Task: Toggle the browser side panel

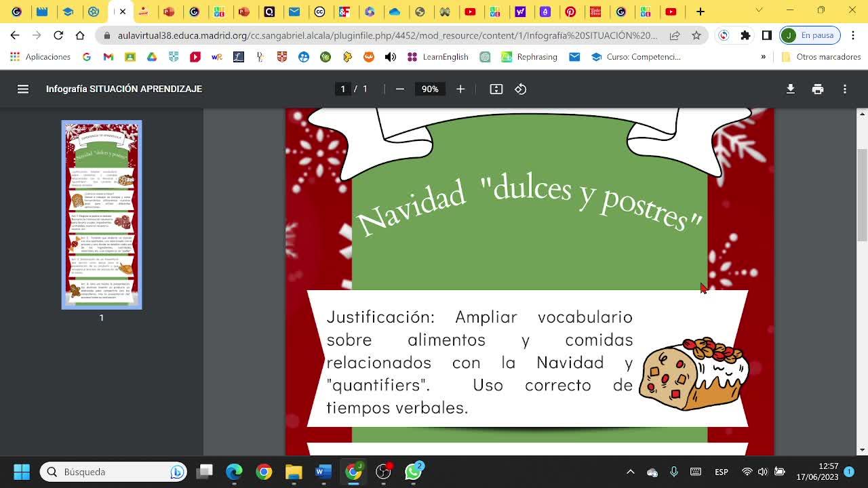Action: point(767,35)
